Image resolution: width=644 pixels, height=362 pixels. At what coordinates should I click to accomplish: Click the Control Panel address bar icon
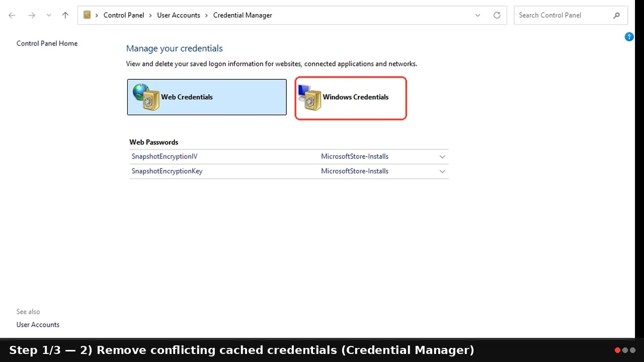[x=87, y=15]
